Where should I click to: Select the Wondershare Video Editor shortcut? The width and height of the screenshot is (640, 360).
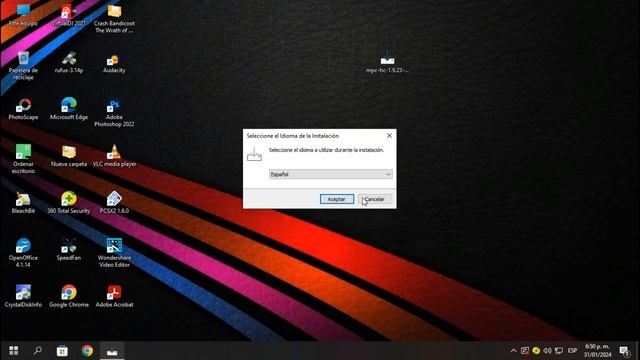(114, 253)
